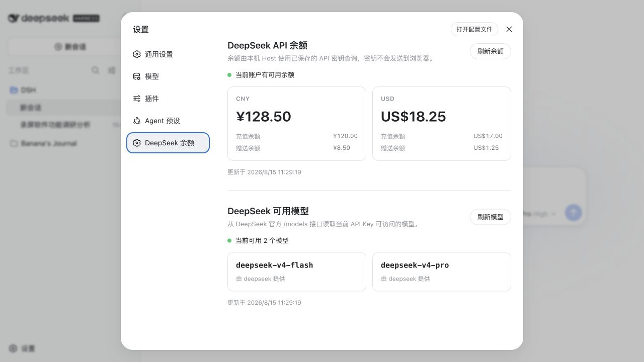Click the /models description under the models heading
This screenshot has height=362, width=644.
324,224
